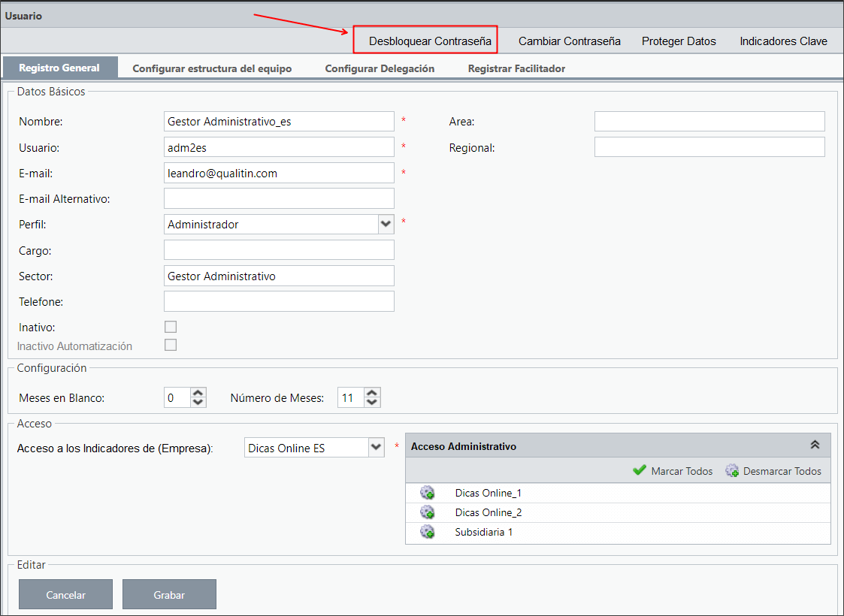Toggle the Inativo checkbox
This screenshot has height=616, width=844.
point(171,327)
